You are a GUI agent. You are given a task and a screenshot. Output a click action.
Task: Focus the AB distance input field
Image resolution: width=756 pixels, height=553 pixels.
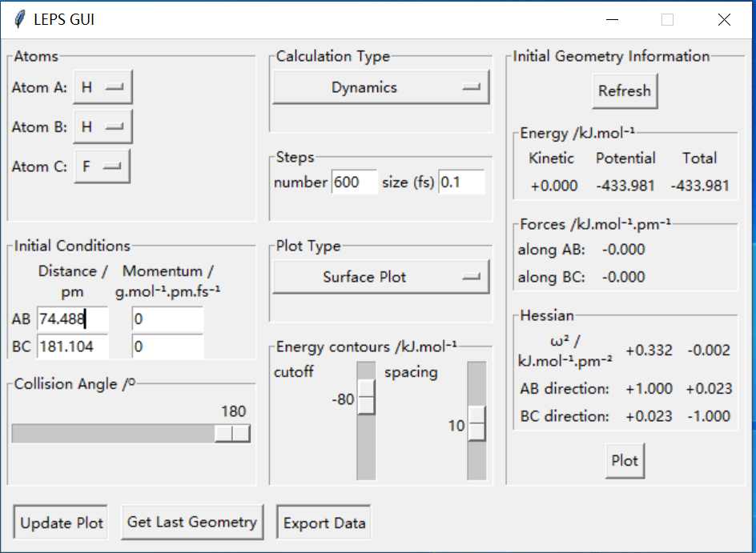click(72, 319)
